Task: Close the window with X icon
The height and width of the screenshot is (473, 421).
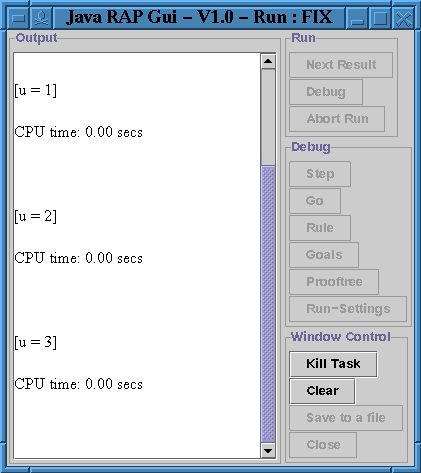Action: point(403,18)
